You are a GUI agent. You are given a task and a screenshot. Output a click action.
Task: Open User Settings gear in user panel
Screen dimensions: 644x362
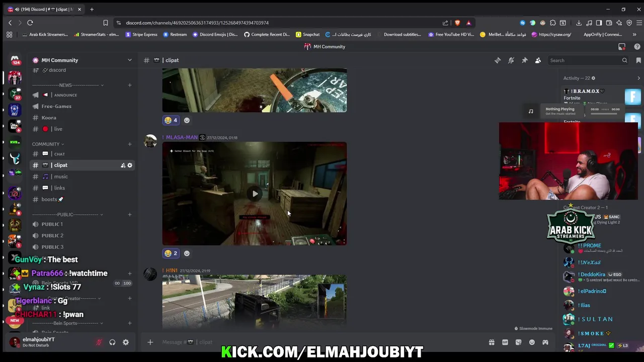click(126, 342)
